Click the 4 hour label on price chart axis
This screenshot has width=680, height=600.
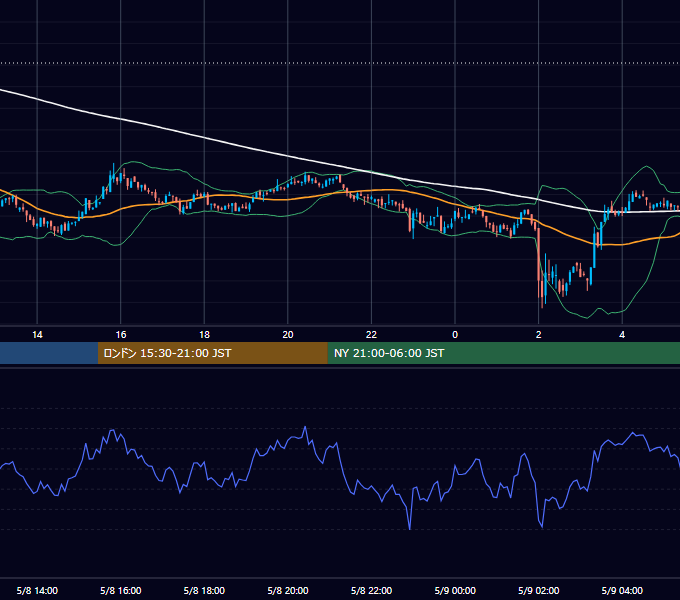pos(622,335)
